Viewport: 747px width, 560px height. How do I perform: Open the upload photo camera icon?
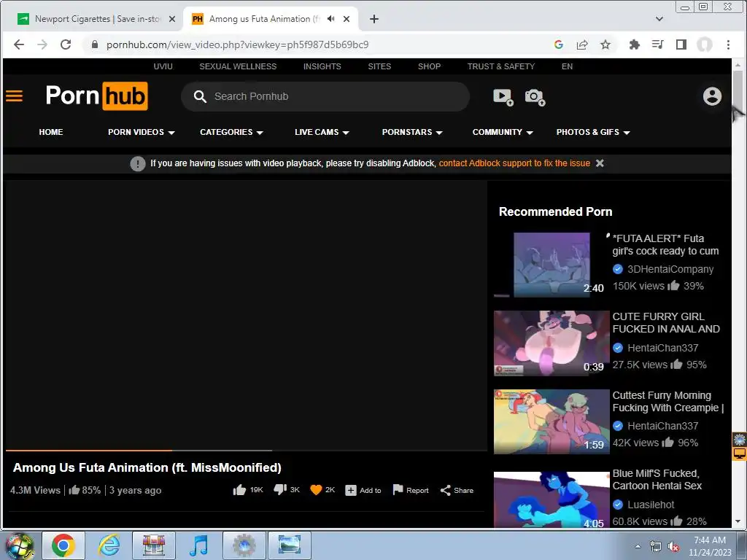(535, 97)
